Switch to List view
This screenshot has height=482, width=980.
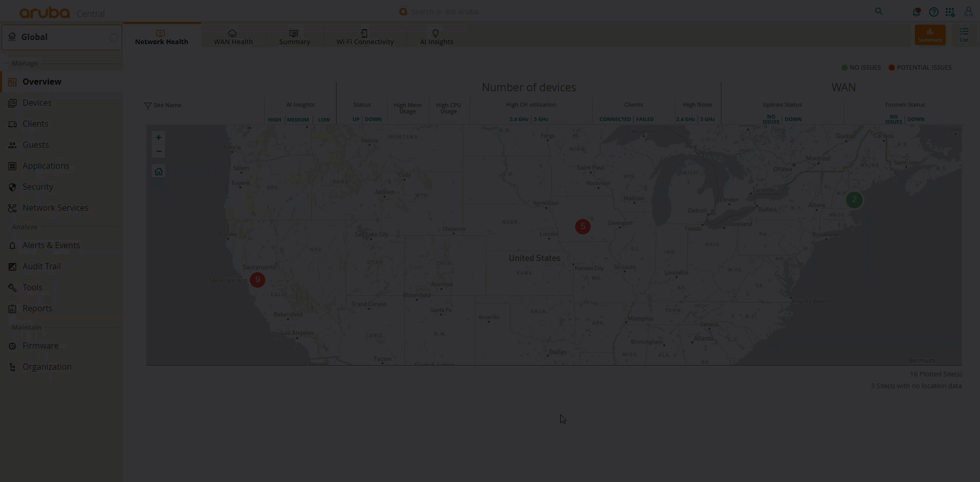[964, 35]
